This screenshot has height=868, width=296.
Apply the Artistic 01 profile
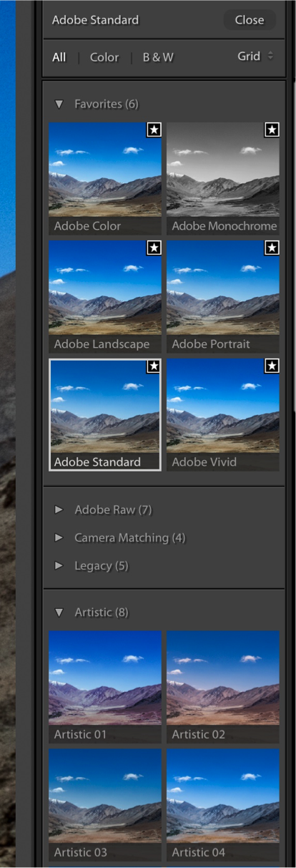(x=105, y=687)
